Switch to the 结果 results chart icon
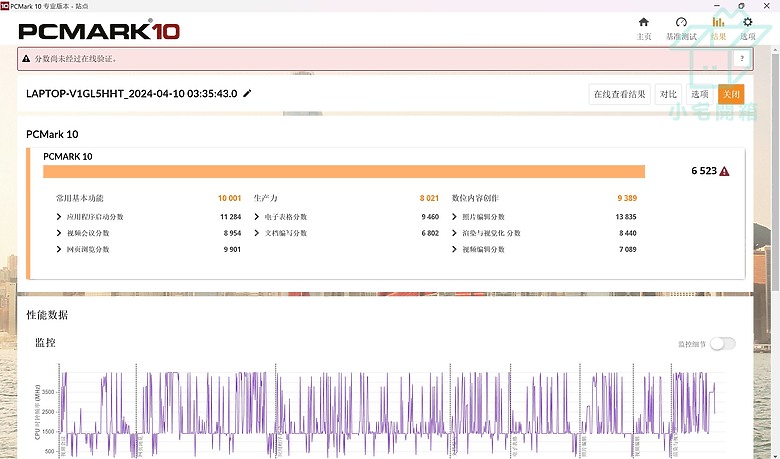This screenshot has width=780, height=459. pos(718,22)
